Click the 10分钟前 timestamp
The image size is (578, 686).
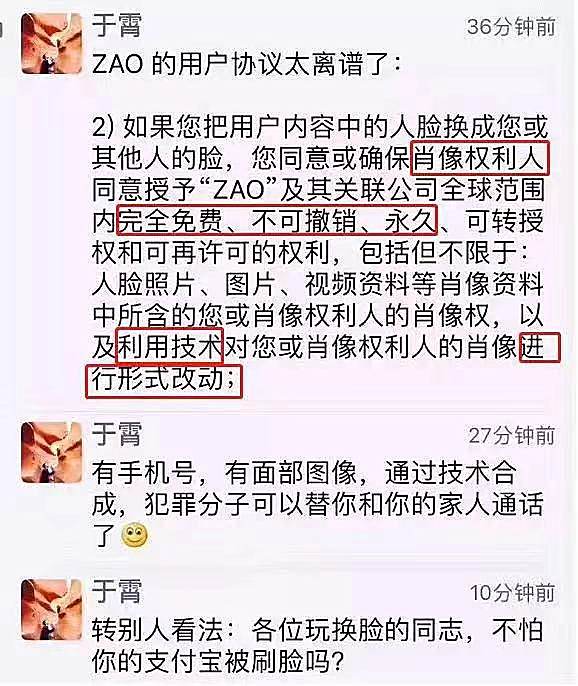512,593
